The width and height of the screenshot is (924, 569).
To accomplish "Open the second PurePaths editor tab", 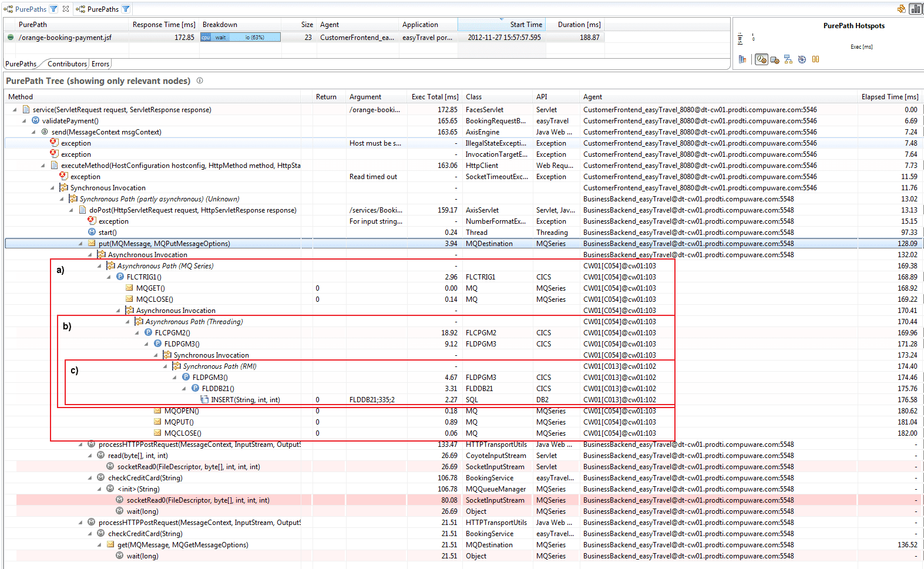I will 103,9.
